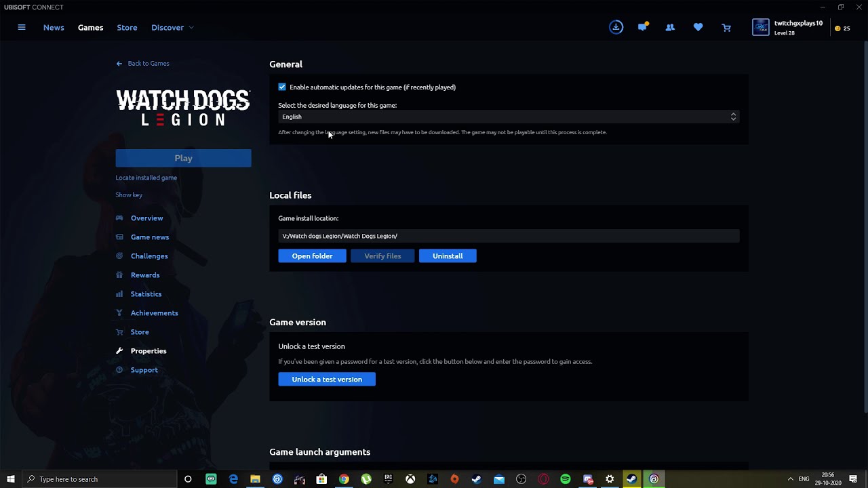This screenshot has width=868, height=488.
Task: Click the Play button
Action: click(x=183, y=158)
